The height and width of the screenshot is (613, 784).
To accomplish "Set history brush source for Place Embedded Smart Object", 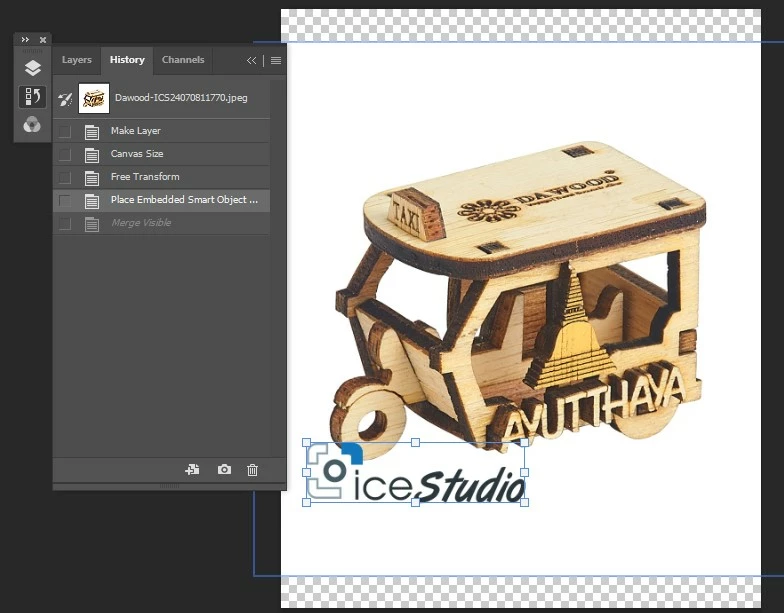I will tap(64, 200).
